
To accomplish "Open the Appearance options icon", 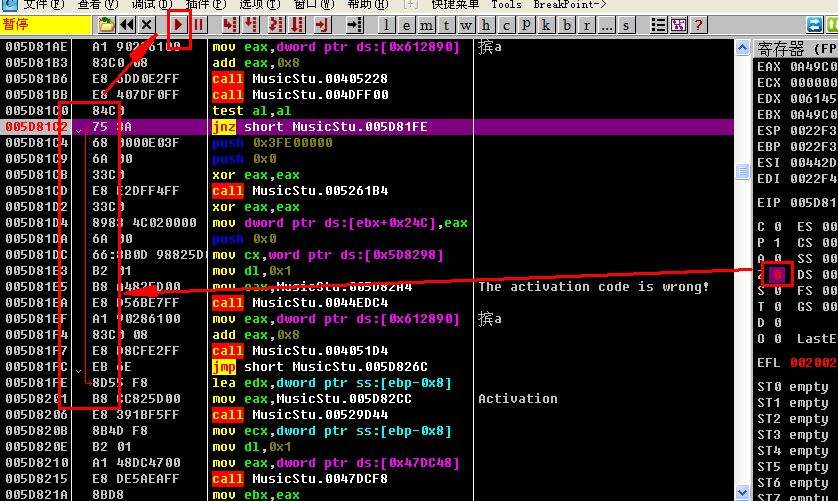I will click(678, 25).
